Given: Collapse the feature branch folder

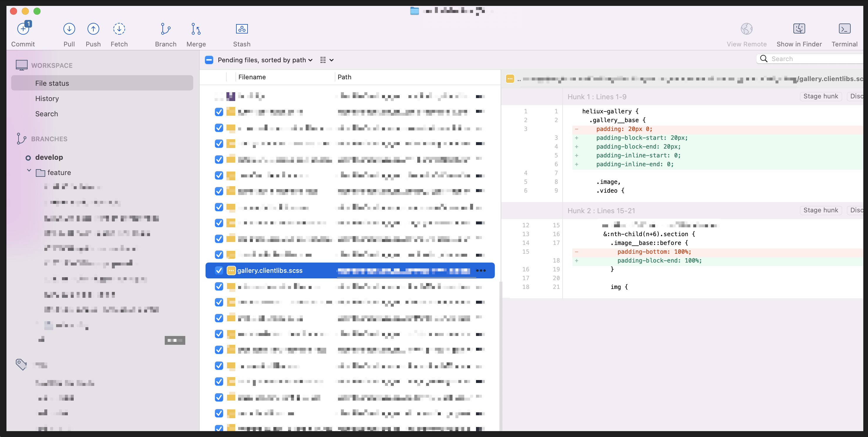Looking at the screenshot, I should point(29,171).
